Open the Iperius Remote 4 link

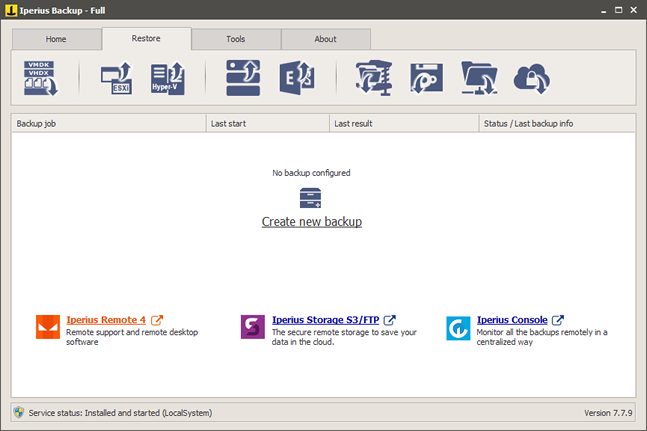click(x=106, y=320)
